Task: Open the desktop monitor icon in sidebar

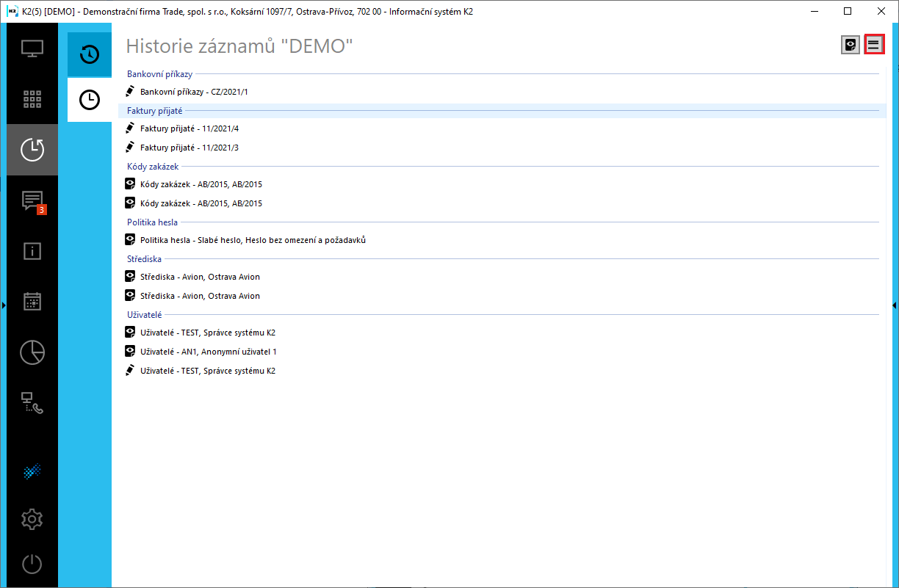Action: pos(32,49)
